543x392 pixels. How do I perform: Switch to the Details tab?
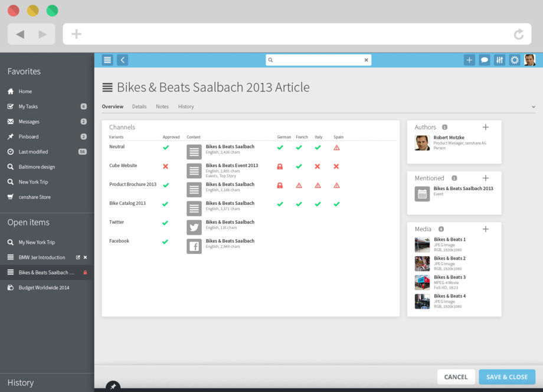click(x=139, y=107)
